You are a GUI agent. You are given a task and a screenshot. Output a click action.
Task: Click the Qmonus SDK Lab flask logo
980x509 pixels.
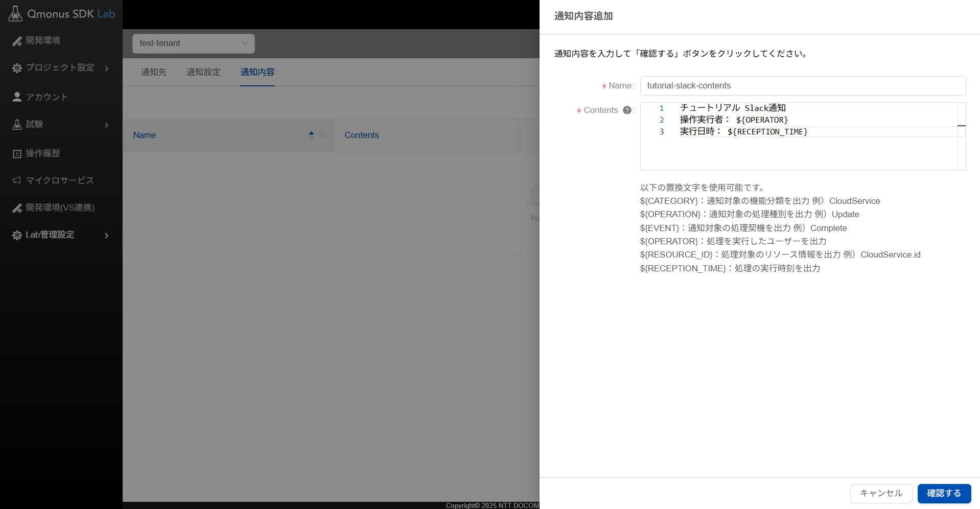coord(15,14)
